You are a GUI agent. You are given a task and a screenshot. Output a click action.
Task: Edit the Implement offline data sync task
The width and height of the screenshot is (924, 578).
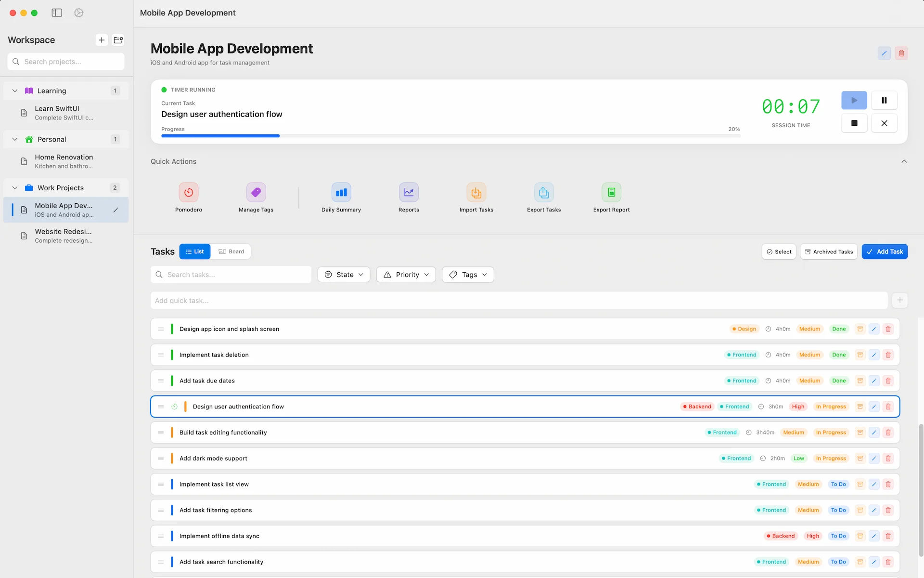pyautogui.click(x=874, y=536)
